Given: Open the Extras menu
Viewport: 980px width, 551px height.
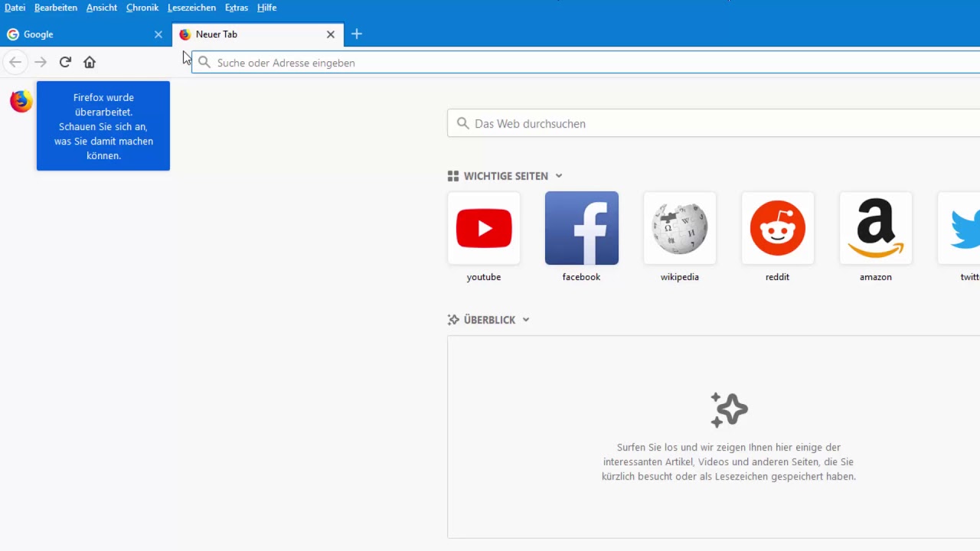Looking at the screenshot, I should coord(237,8).
